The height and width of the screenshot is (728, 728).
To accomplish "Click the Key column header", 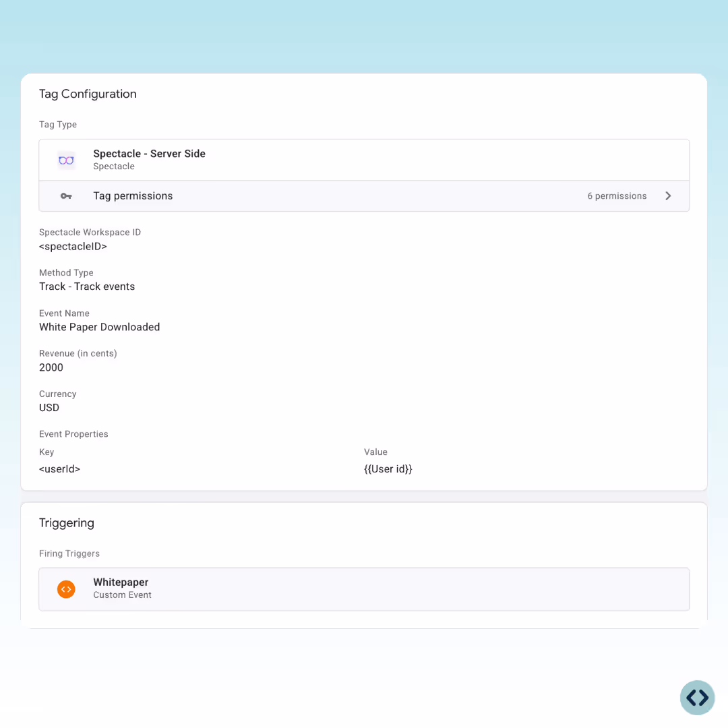I will (x=47, y=452).
